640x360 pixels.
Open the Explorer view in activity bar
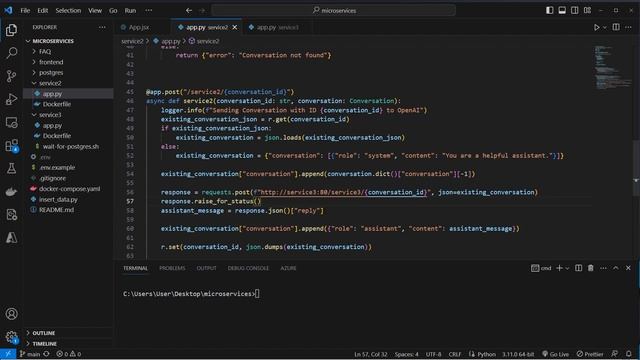coord(11,30)
